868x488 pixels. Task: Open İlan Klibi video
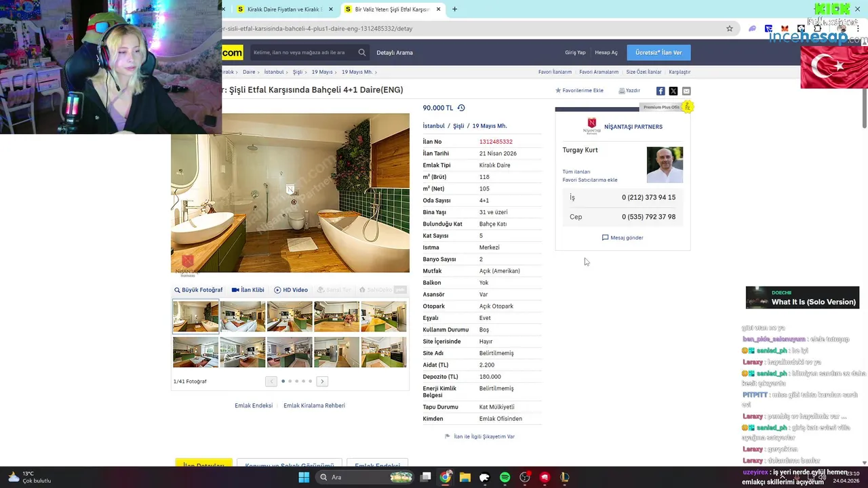point(248,290)
